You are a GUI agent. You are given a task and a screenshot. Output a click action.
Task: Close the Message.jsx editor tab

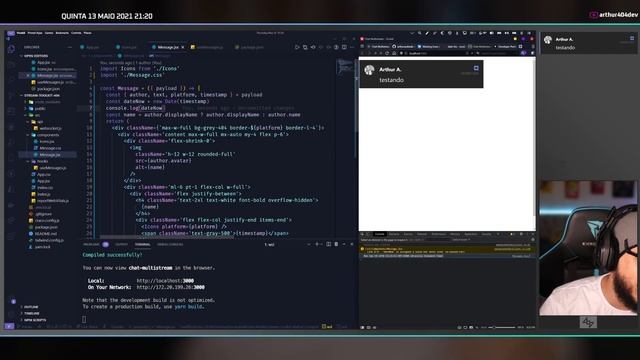point(183,47)
